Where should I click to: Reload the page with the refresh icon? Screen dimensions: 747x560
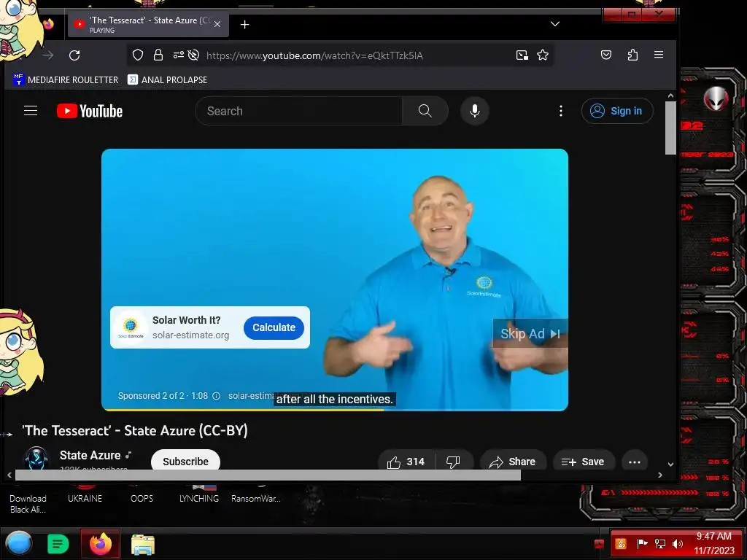(74, 55)
